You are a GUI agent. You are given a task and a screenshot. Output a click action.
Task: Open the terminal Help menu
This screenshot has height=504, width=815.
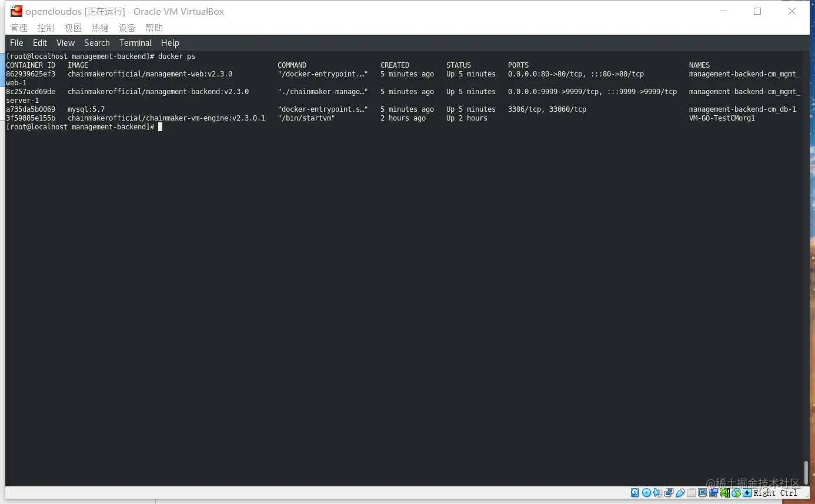[170, 43]
